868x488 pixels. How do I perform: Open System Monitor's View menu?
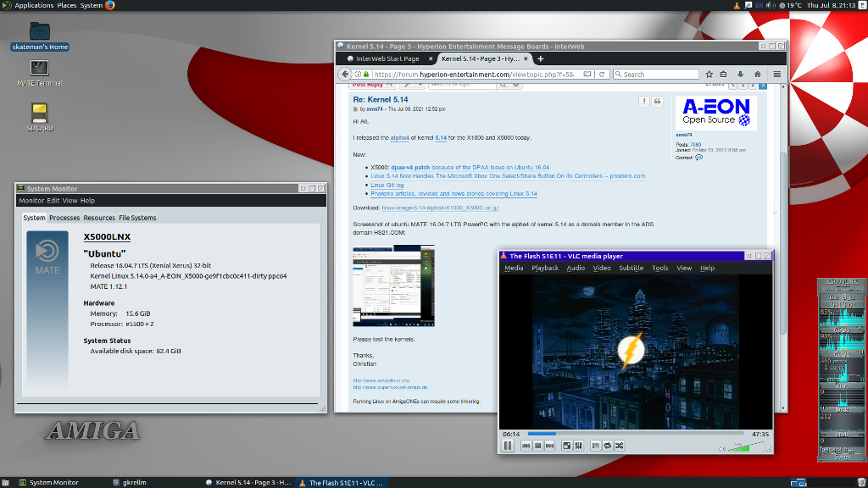[x=70, y=201]
